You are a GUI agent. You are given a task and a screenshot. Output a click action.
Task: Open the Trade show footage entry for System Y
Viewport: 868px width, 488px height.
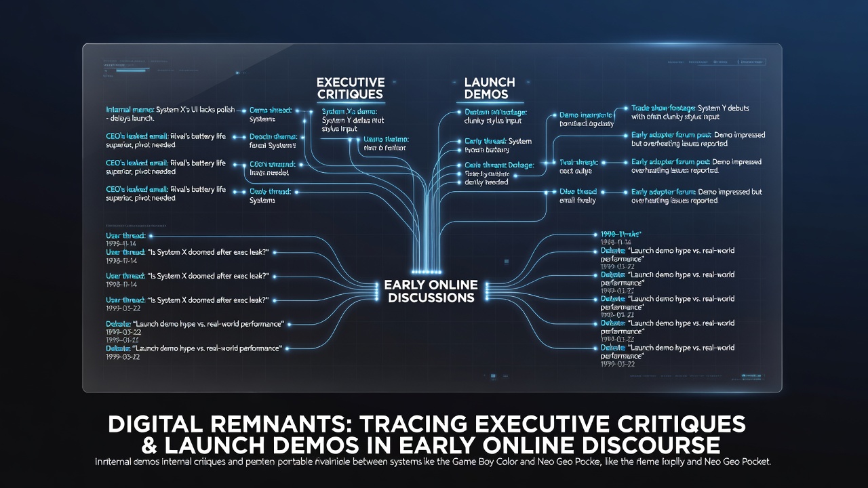tap(690, 113)
